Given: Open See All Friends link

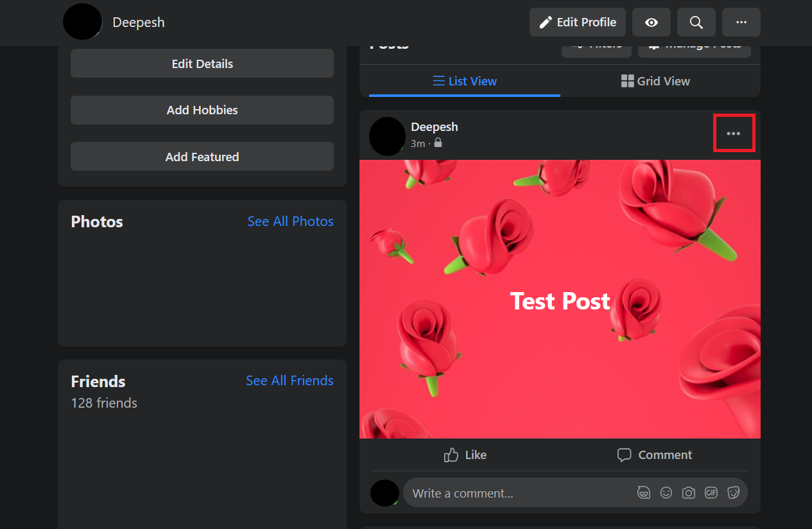Looking at the screenshot, I should point(289,381).
